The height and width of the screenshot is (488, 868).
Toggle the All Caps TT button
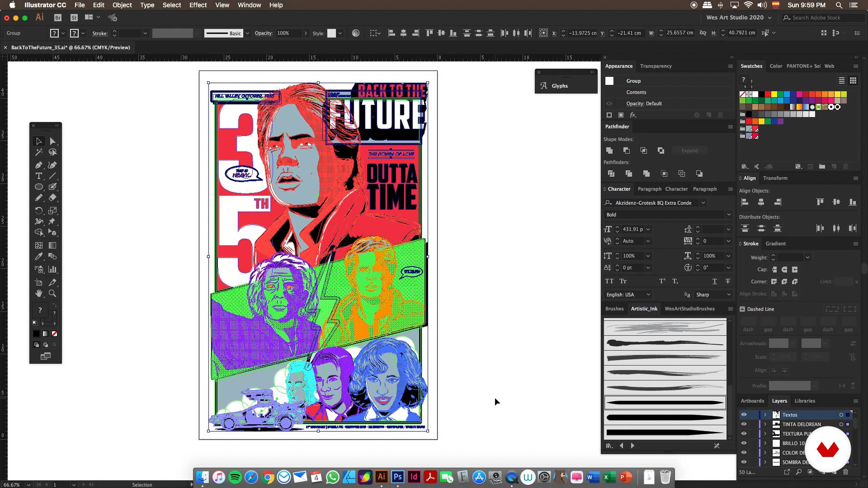tap(609, 281)
